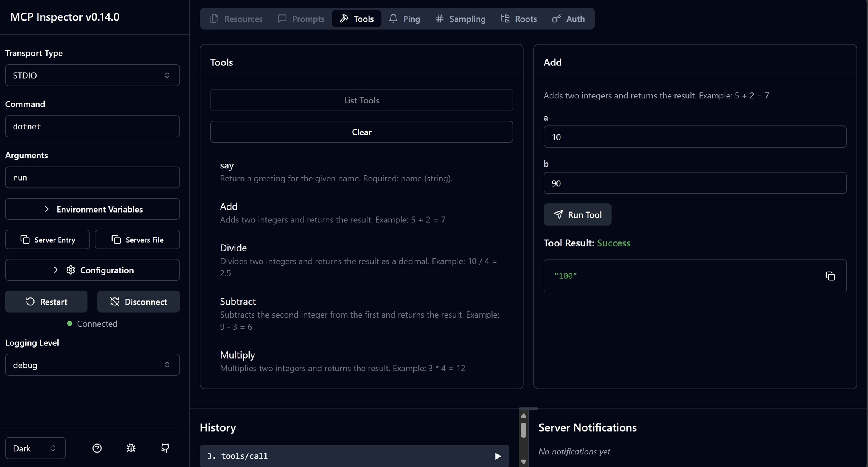Click the parameter b input field
868x467 pixels.
click(695, 183)
